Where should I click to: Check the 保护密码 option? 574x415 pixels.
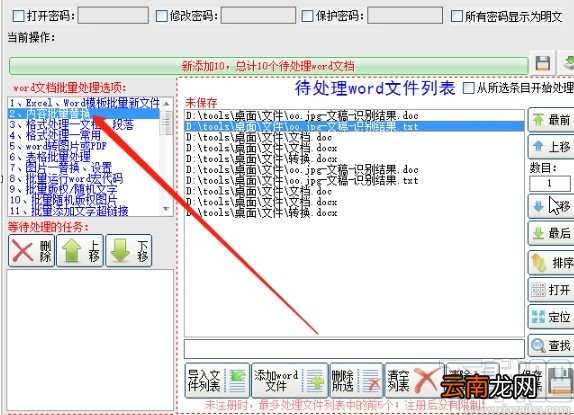(x=307, y=16)
